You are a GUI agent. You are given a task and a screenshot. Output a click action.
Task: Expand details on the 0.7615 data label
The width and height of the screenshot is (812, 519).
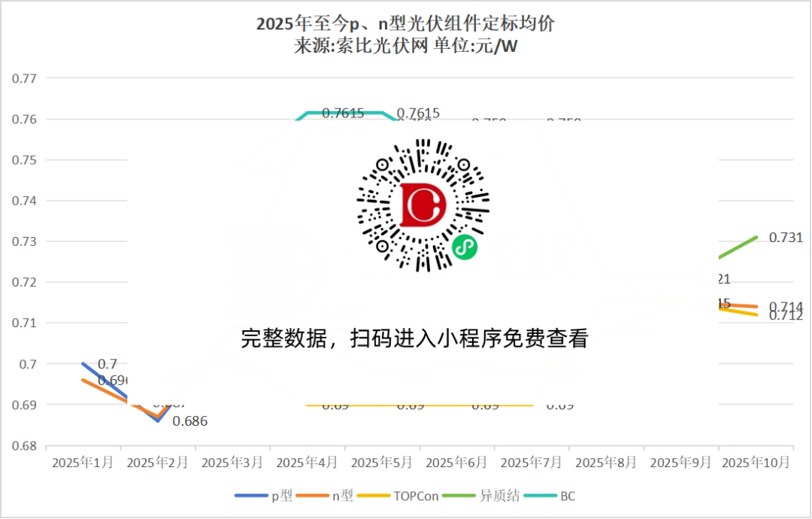coord(342,113)
